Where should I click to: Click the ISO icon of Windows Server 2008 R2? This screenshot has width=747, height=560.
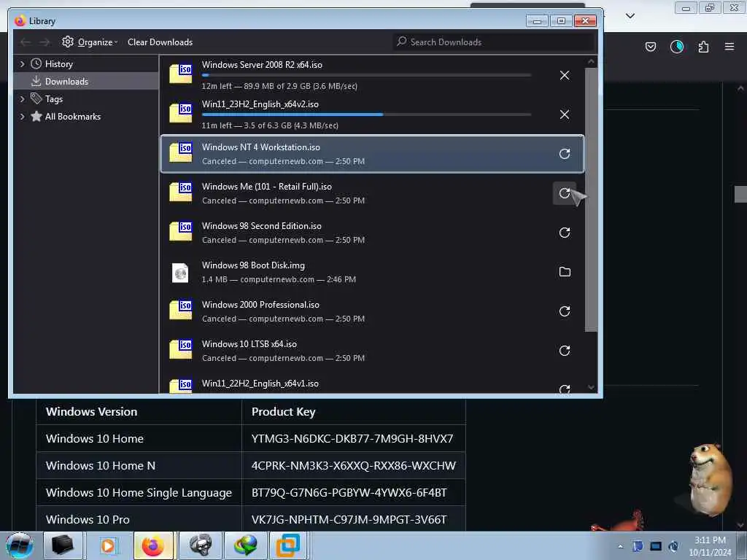tap(181, 74)
